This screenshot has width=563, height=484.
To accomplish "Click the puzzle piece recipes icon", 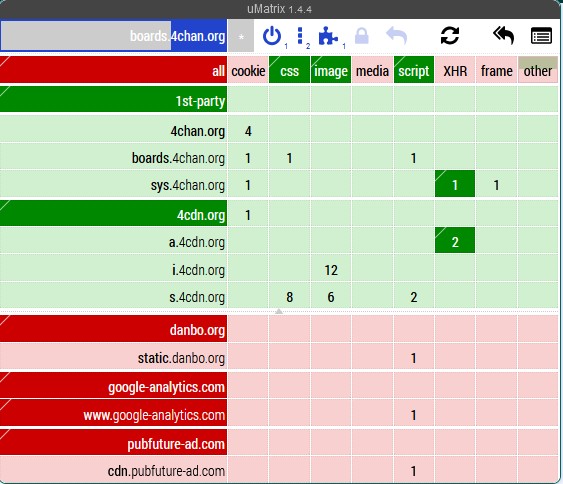I will click(328, 36).
